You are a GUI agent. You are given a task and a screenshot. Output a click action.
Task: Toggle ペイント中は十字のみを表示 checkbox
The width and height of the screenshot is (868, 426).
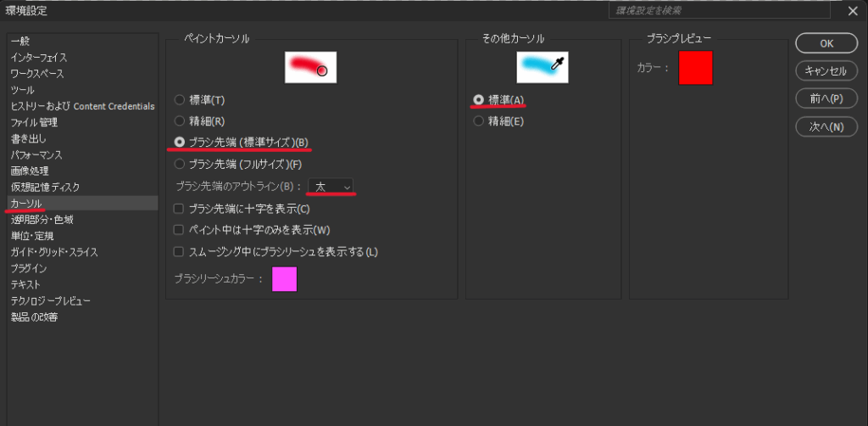[179, 230]
